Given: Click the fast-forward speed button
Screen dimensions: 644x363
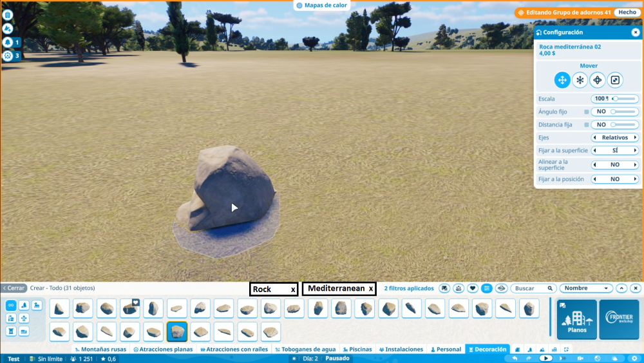Looking at the screenshot, I should (562, 358).
